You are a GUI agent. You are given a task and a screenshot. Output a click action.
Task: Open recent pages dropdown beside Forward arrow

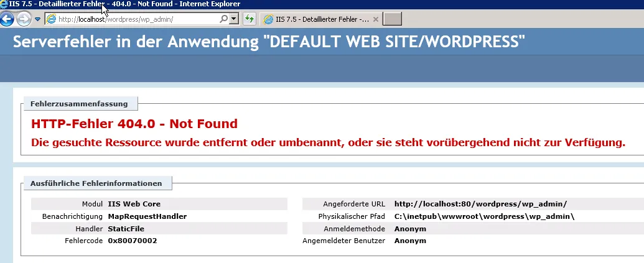(37, 19)
